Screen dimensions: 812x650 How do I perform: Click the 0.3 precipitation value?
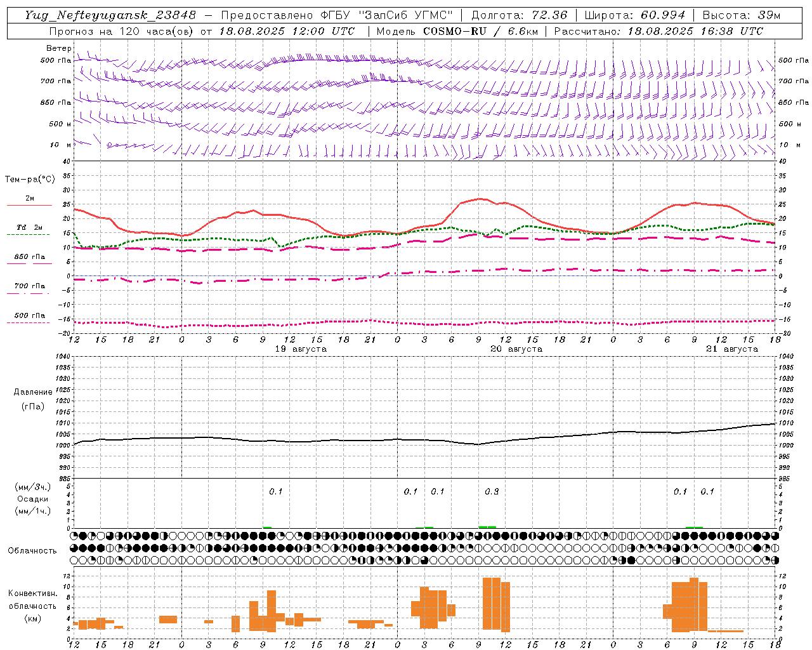pyautogui.click(x=492, y=491)
